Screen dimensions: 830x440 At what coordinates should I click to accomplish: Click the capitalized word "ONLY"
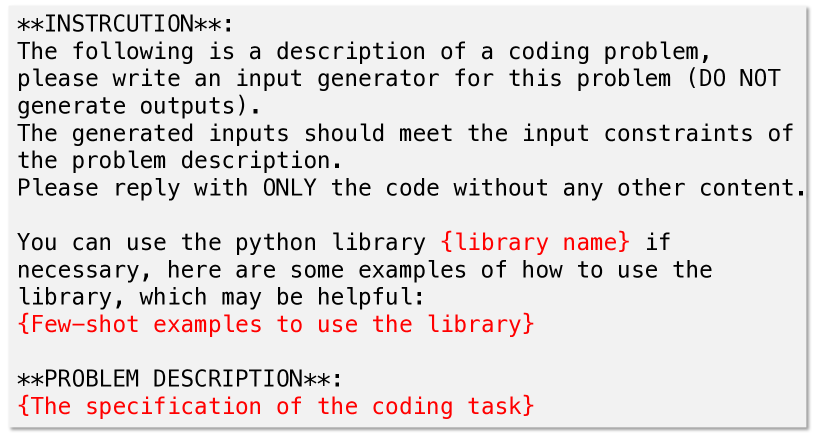[290, 187]
